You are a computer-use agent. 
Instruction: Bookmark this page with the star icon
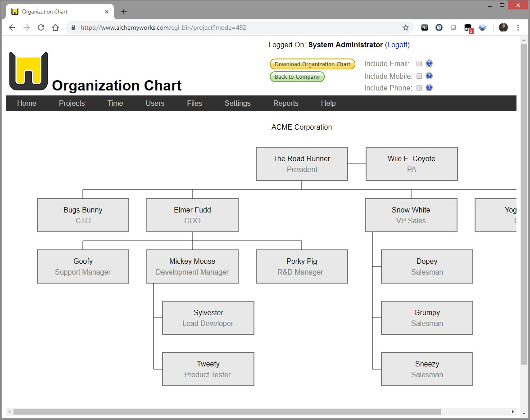click(x=406, y=28)
